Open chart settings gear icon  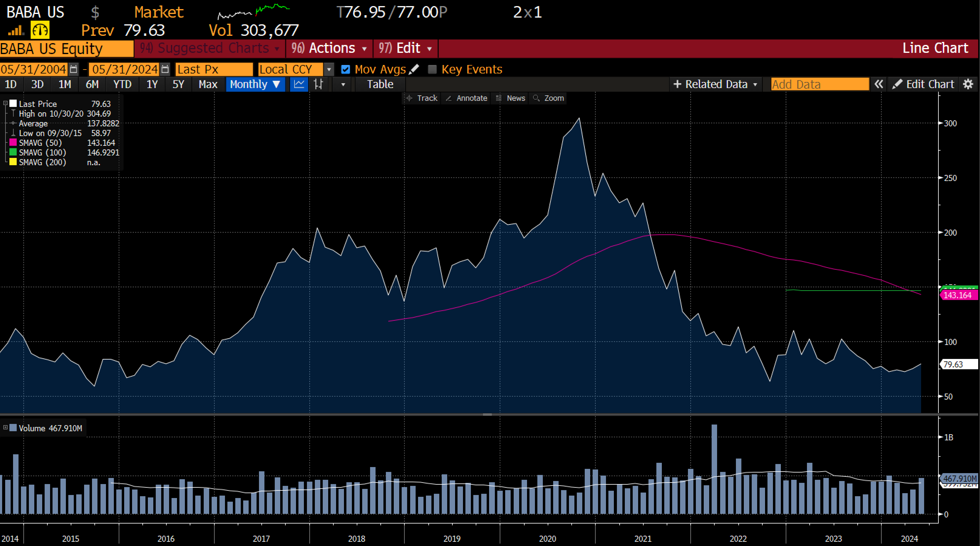968,84
